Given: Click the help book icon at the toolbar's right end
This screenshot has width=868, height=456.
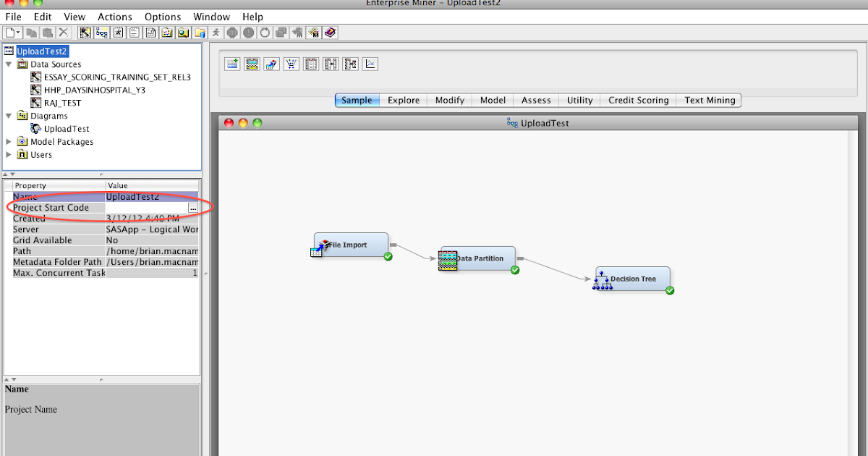Looking at the screenshot, I should 330,33.
